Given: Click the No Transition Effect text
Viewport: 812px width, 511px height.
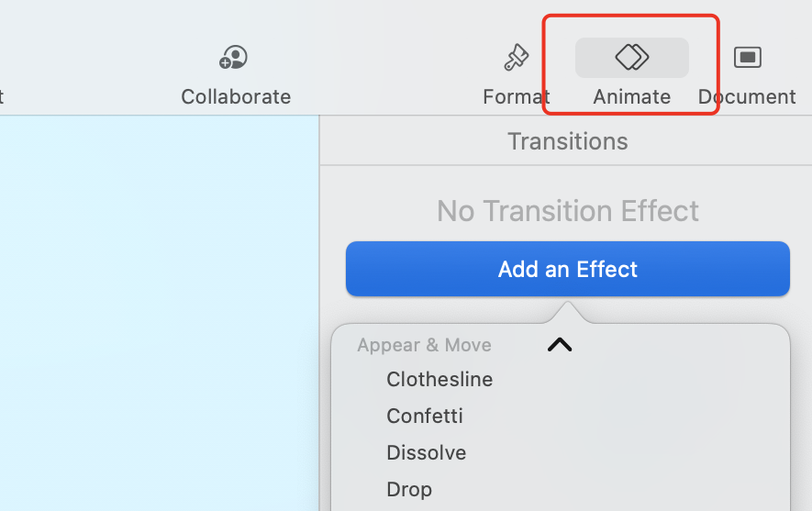Looking at the screenshot, I should (568, 211).
